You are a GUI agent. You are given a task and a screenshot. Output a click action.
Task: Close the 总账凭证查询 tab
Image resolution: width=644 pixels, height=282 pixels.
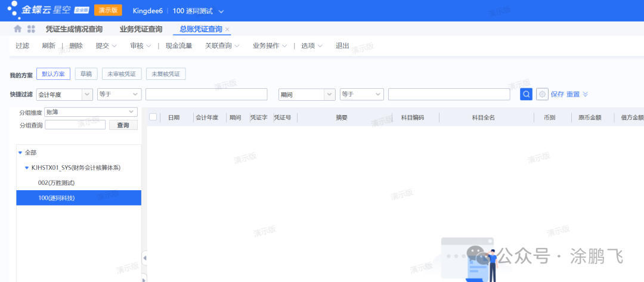227,30
